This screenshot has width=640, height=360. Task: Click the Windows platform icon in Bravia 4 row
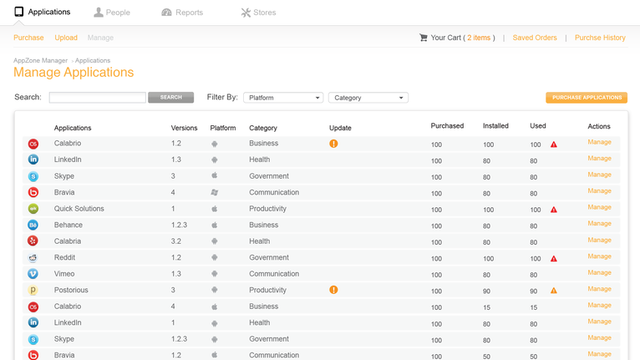[214, 192]
